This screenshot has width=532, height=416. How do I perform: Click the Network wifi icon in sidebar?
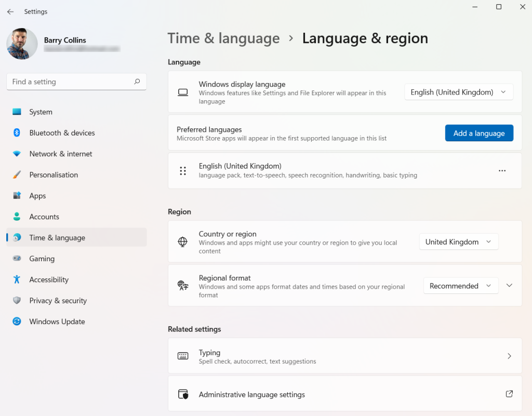pos(17,154)
